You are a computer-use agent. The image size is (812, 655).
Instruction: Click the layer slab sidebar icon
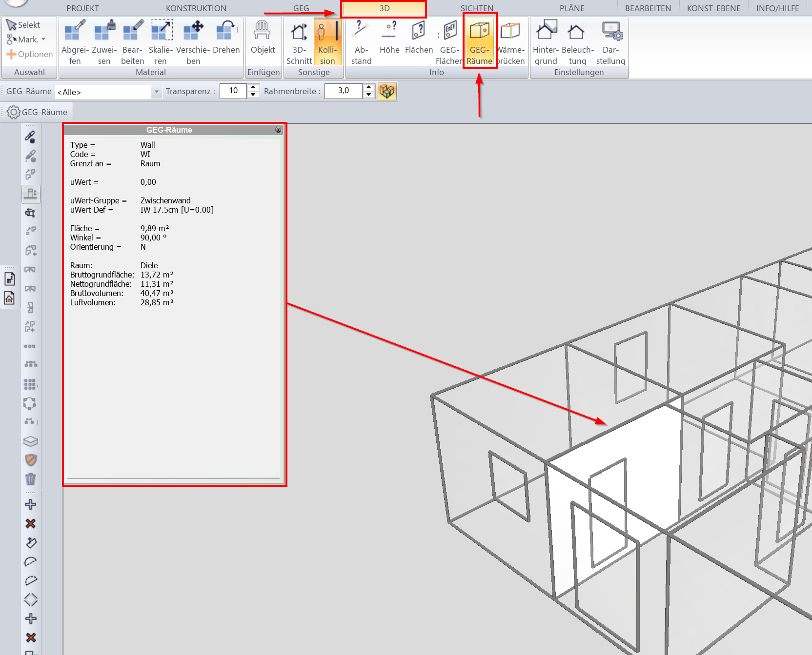pyautogui.click(x=30, y=441)
